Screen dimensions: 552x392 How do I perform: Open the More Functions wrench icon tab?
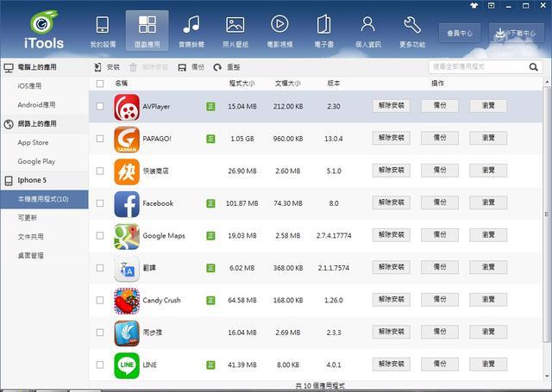point(412,31)
